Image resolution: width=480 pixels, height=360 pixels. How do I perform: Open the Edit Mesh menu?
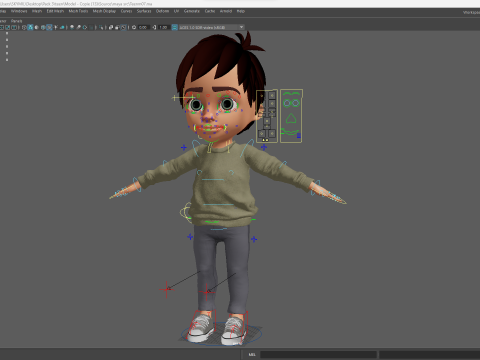click(x=55, y=11)
